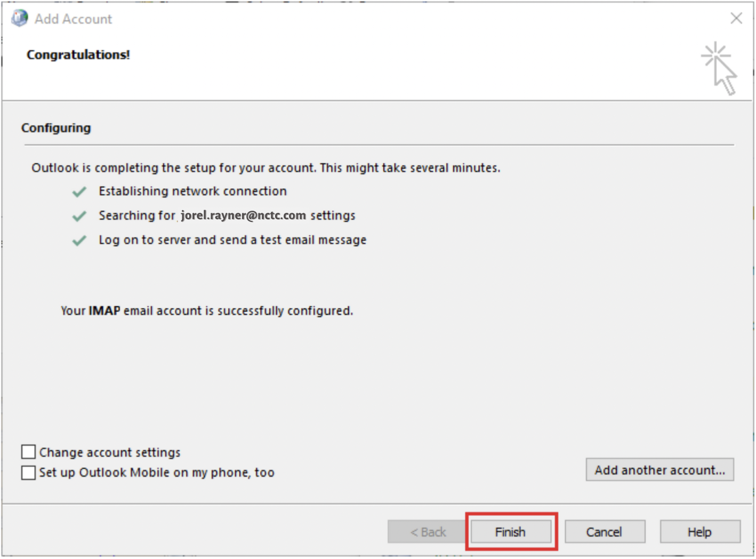Check Set up Outlook Mobile on my phone
This screenshot has height=559, width=756.
pos(28,472)
